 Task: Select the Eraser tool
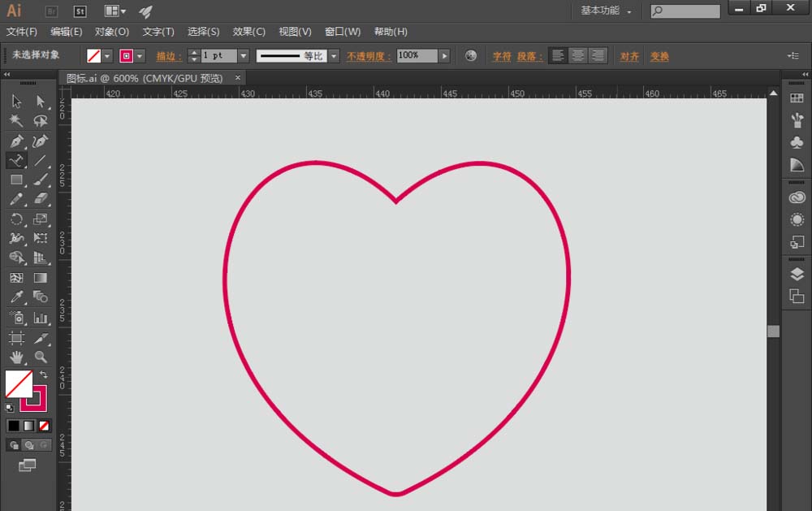41,199
